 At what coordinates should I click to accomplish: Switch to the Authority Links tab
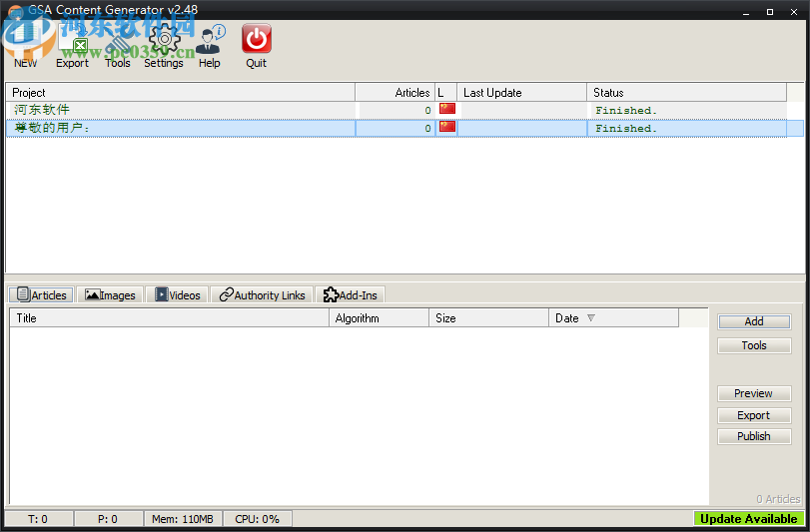point(263,294)
